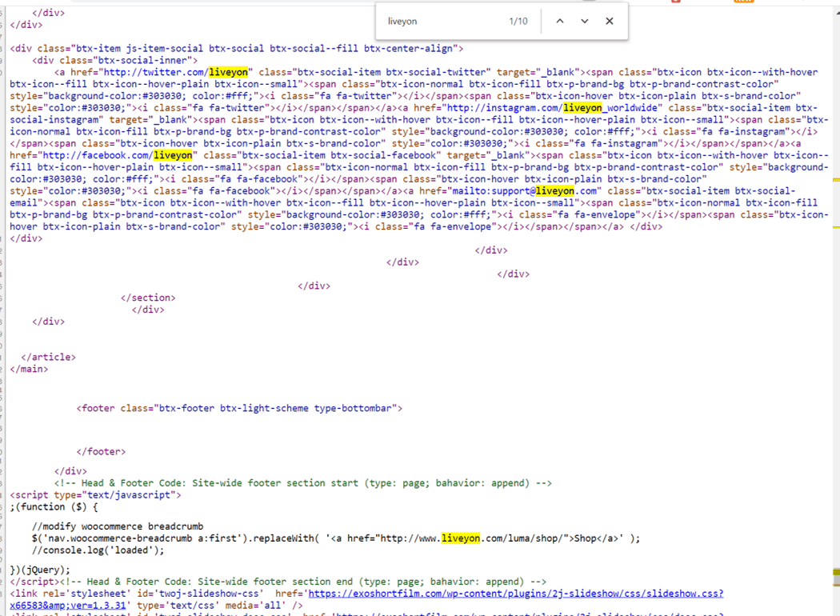Click highlighted "liveyon" in the mailto address

[x=555, y=190]
